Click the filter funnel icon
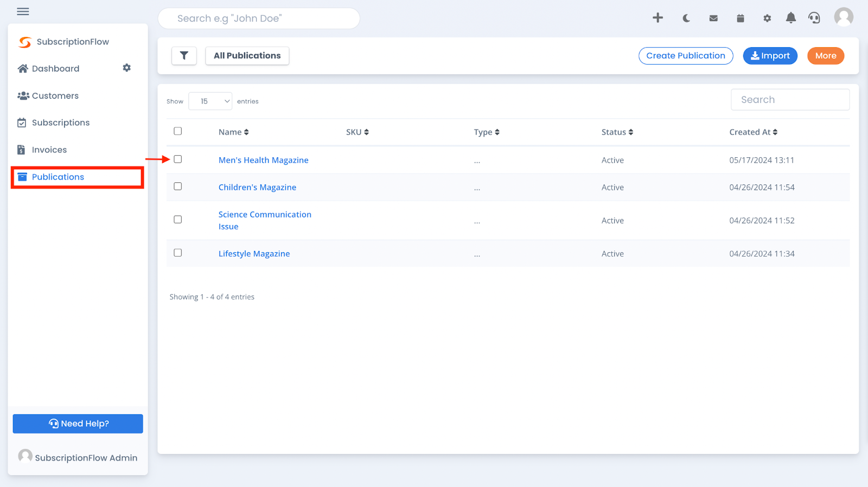The width and height of the screenshot is (868, 487). pyautogui.click(x=184, y=55)
